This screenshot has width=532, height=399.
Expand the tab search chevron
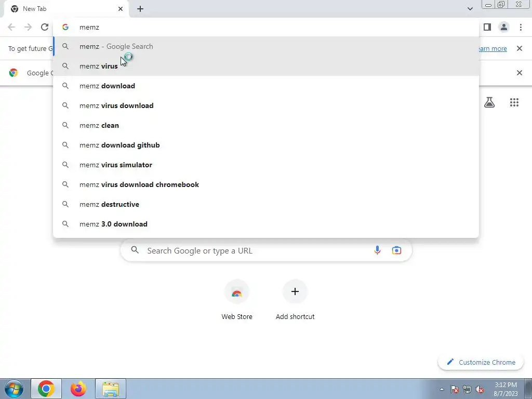(x=470, y=9)
